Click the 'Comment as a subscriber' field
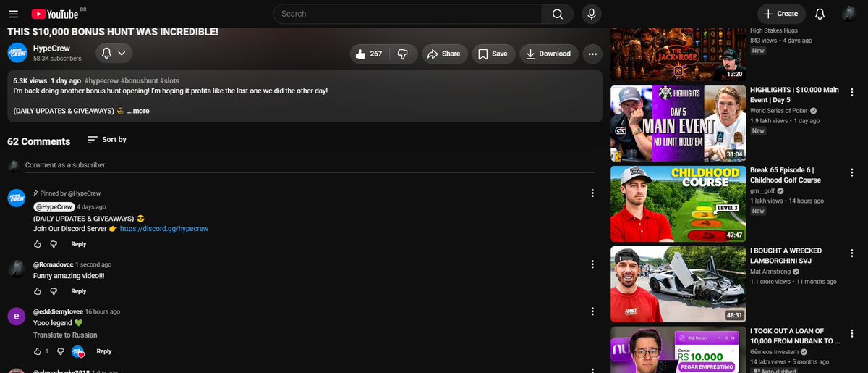Screen dimensions: 868x373 310,165
